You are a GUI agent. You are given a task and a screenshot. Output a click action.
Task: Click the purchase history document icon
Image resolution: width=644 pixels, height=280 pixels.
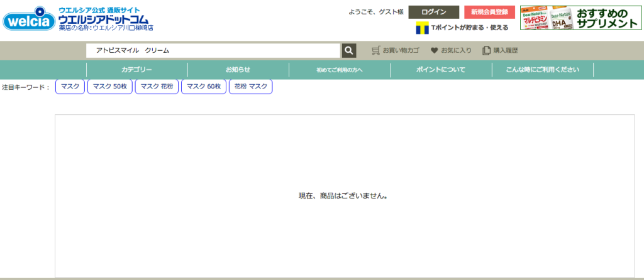(486, 50)
